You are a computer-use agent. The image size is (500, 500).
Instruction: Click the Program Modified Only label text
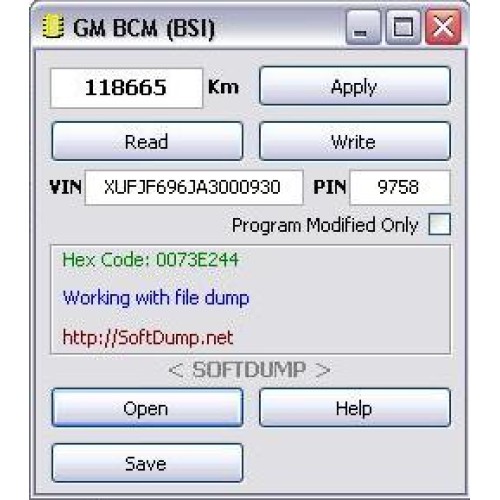coord(325,225)
